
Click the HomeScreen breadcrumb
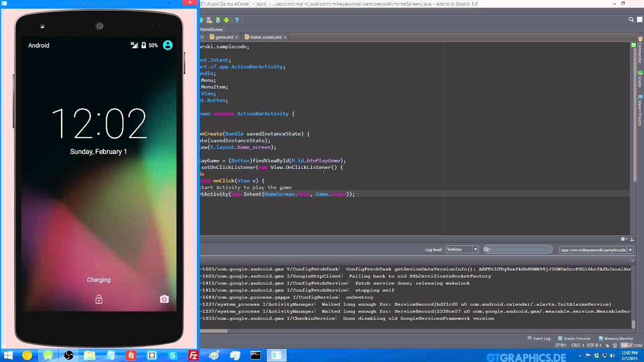(x=211, y=29)
